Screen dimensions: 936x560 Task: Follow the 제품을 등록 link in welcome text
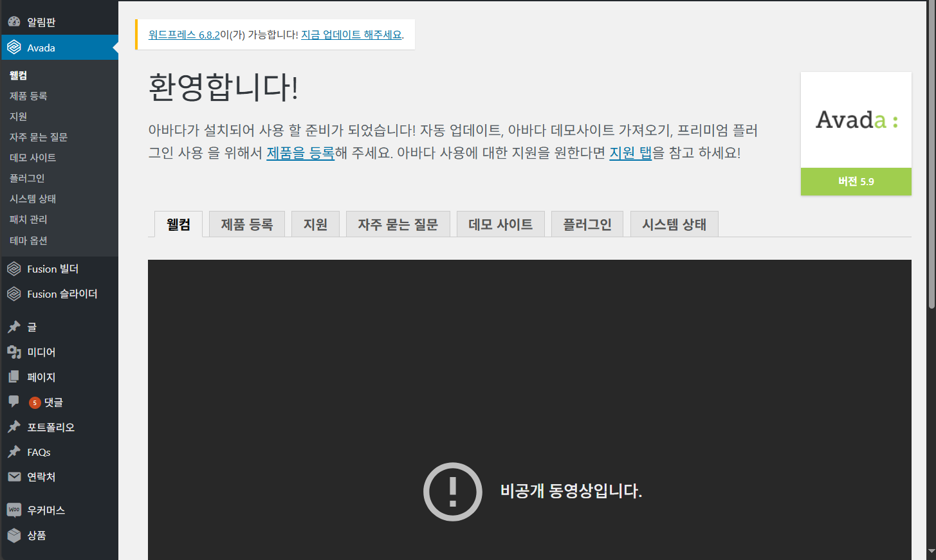click(x=300, y=153)
